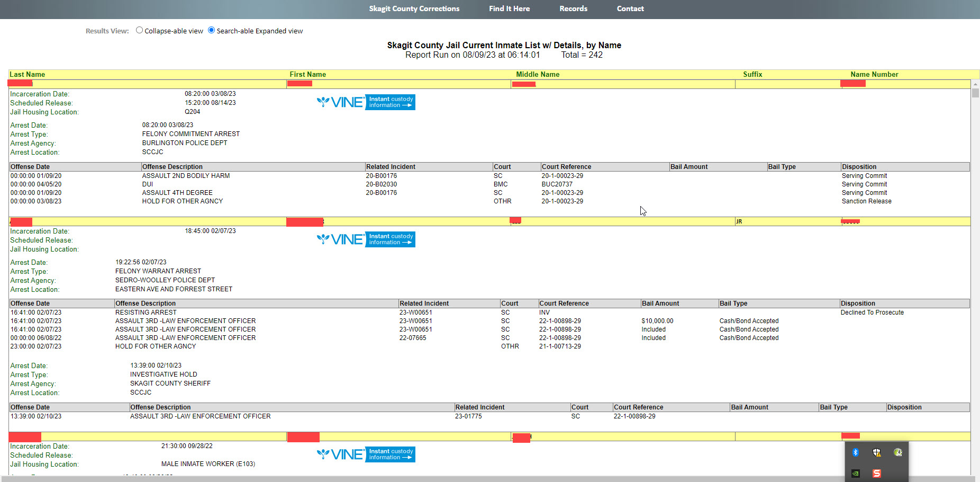Screen dimensions: 980x482
Task: Click the scrollbar up arrow
Action: 975,84
